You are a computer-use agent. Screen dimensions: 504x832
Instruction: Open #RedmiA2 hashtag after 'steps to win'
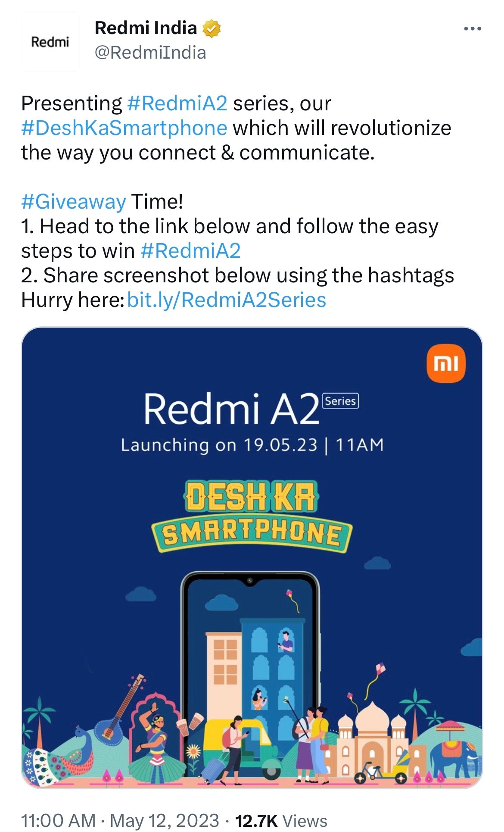(190, 251)
